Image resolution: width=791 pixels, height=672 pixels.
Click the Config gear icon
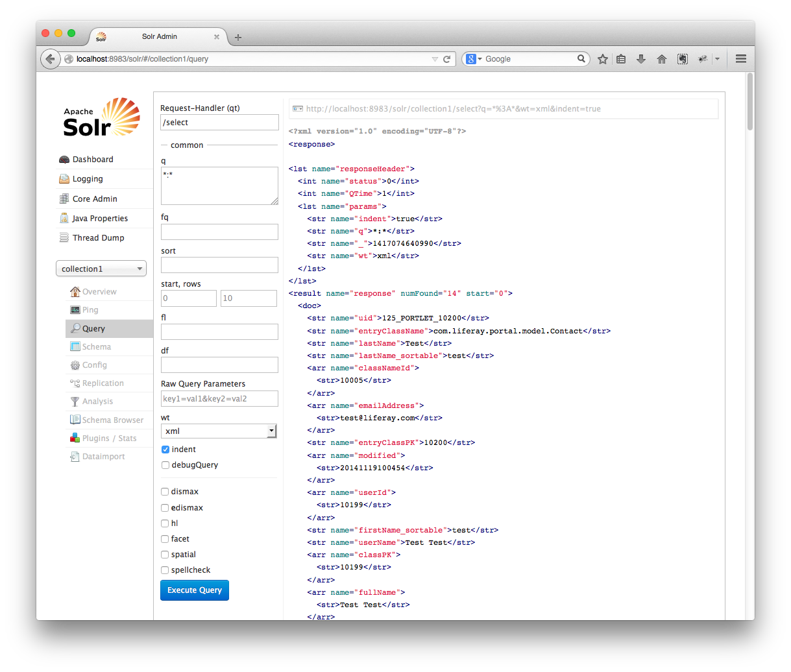pos(75,365)
